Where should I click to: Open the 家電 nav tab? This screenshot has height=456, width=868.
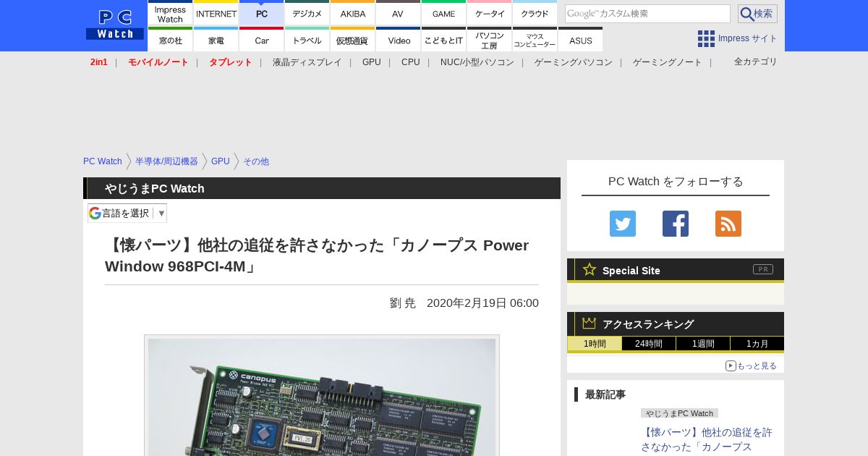pyautogui.click(x=216, y=40)
